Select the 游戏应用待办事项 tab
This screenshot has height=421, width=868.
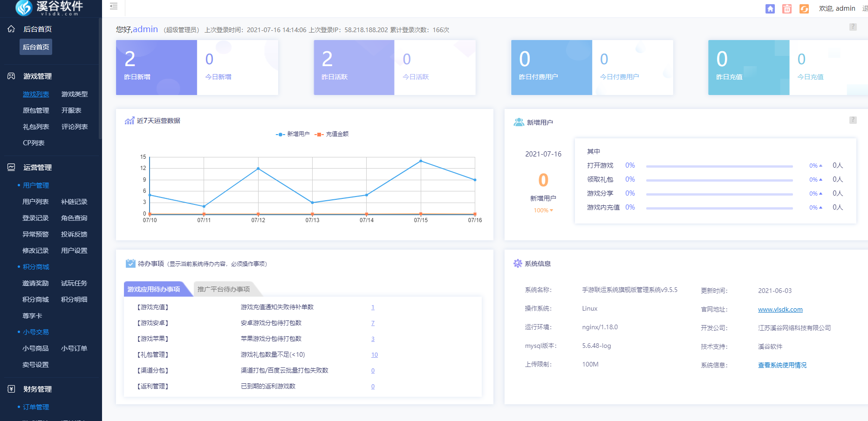point(154,289)
